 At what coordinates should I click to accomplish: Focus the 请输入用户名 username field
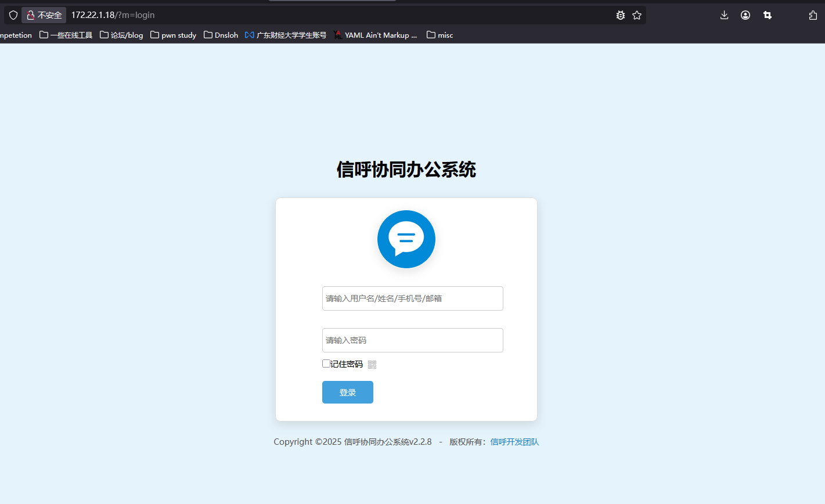pos(413,298)
